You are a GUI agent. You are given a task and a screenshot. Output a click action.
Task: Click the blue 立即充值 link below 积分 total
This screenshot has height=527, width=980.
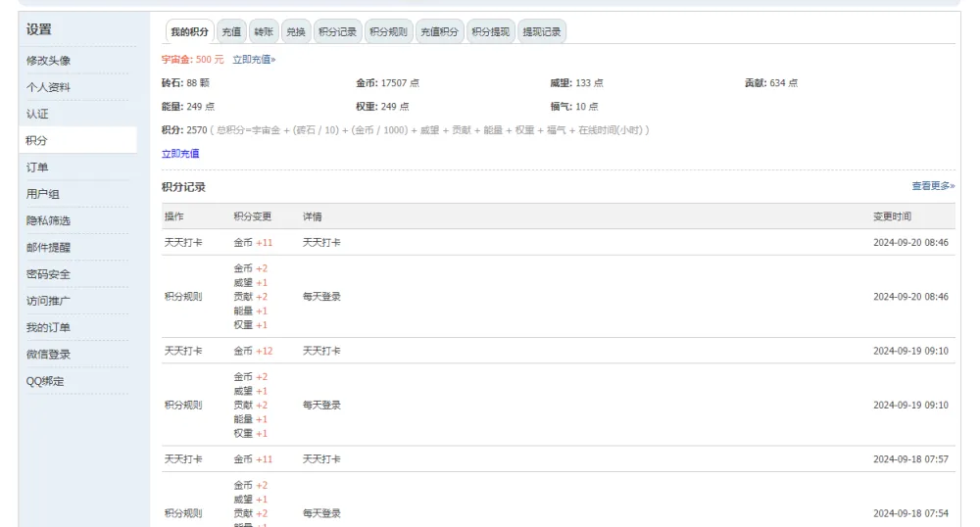180,154
